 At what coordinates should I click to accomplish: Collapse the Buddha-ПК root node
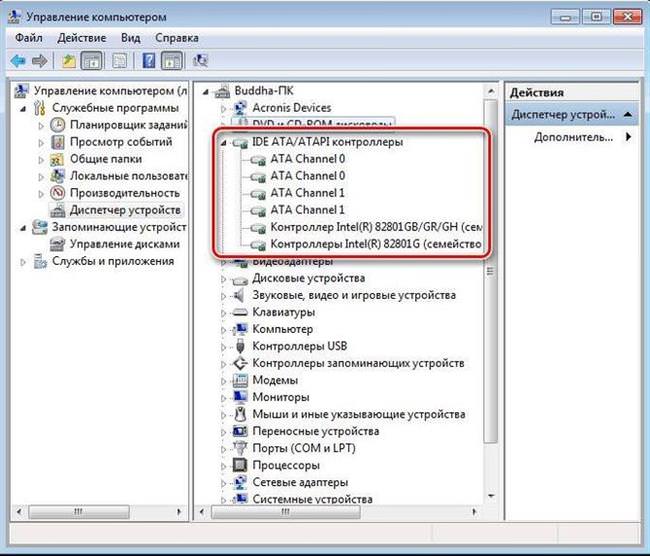[205, 92]
